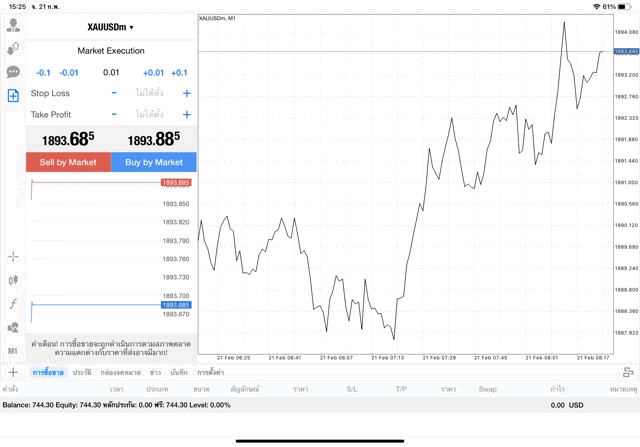
Task: Switch to the ข่าว tab
Action: 154,372
